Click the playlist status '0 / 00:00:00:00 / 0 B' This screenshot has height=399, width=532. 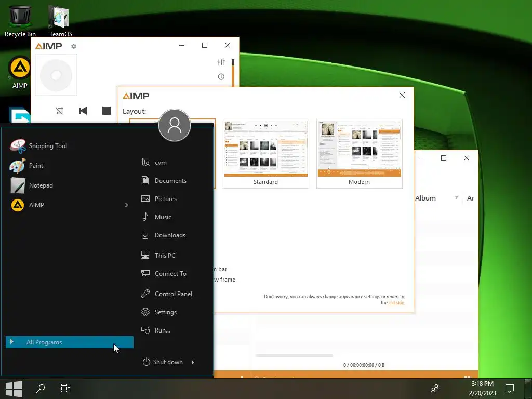click(364, 365)
